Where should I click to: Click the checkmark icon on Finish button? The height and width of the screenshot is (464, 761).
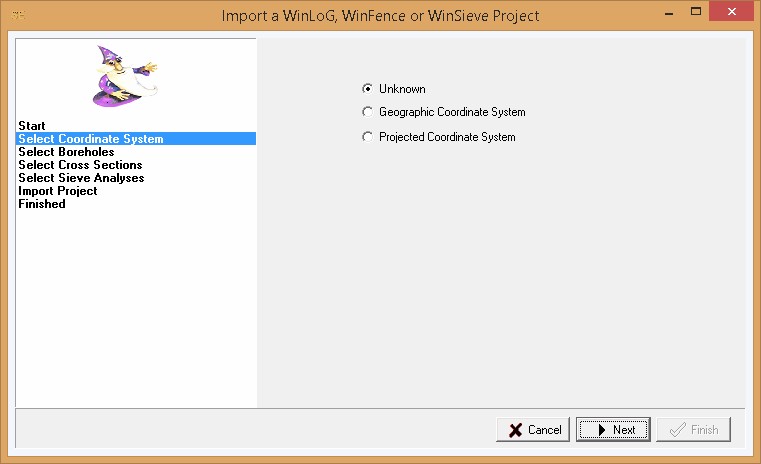[676, 430]
